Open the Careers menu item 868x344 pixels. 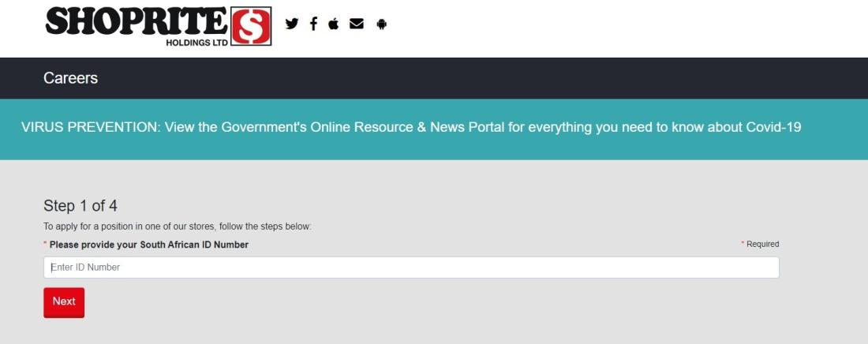point(70,78)
